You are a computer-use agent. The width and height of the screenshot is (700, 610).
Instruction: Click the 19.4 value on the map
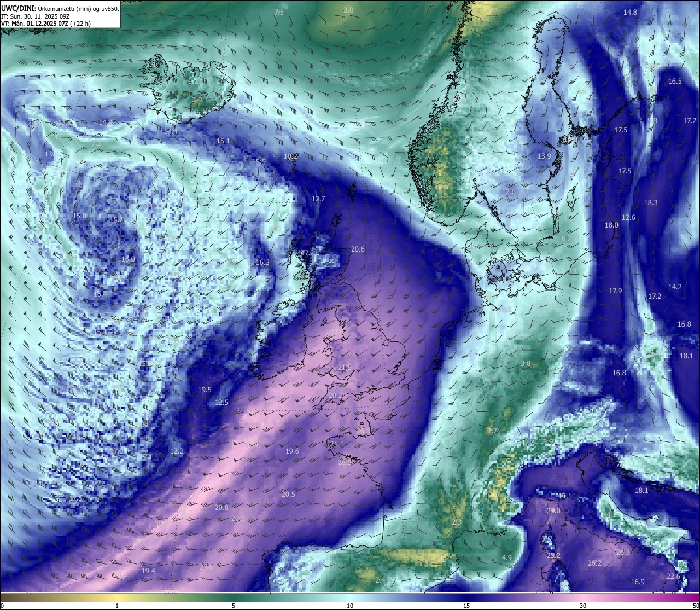(148, 571)
